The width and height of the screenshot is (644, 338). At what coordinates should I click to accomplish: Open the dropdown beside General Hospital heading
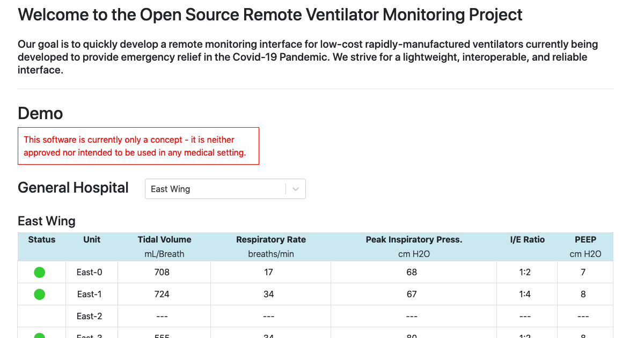[x=225, y=189]
